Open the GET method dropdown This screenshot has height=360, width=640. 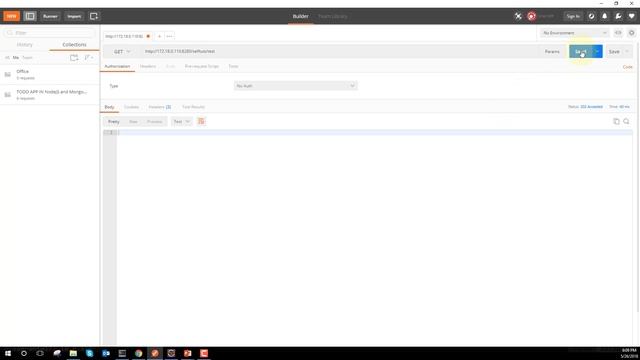tap(122, 51)
